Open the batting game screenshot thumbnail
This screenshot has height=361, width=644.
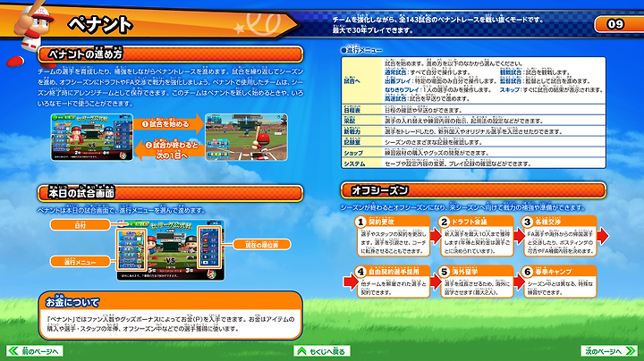[x=247, y=137]
